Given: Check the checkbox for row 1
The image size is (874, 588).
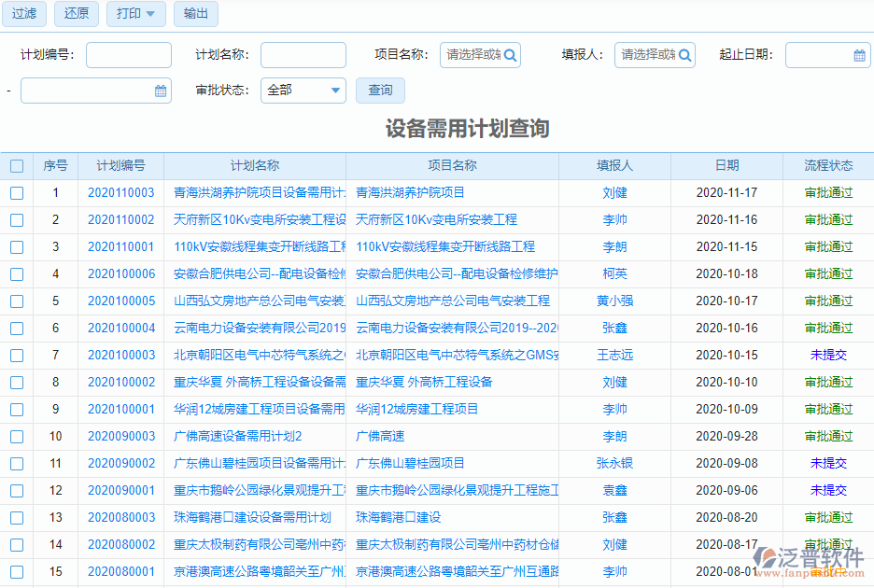Looking at the screenshot, I should coord(17,192).
